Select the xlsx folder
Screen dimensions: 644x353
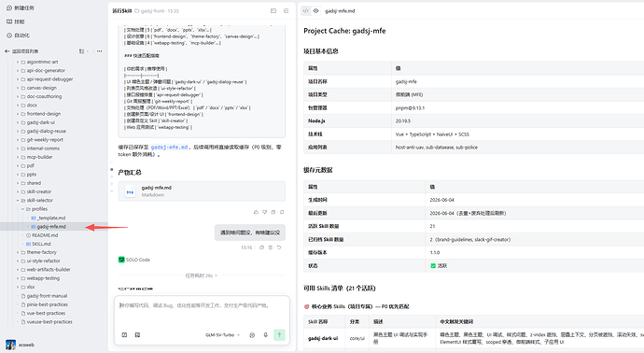[x=28, y=287]
